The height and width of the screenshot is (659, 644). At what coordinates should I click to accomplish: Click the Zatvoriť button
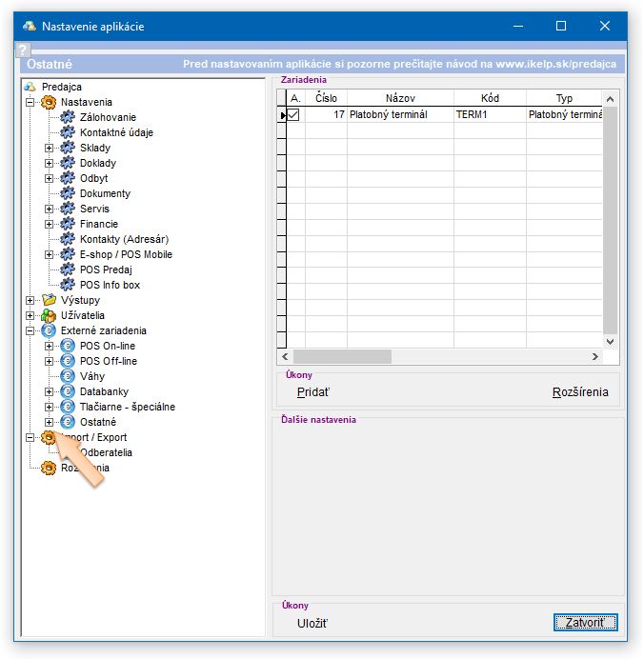(585, 623)
